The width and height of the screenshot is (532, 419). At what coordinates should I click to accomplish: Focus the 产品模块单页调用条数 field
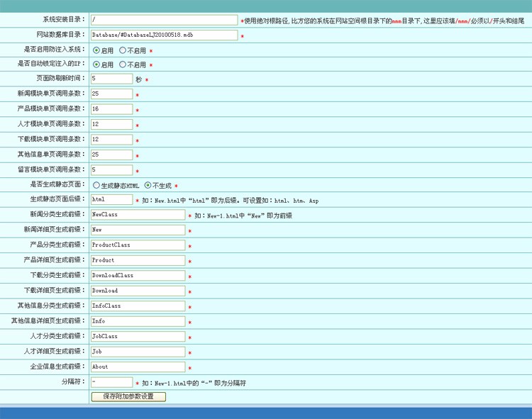tap(111, 109)
